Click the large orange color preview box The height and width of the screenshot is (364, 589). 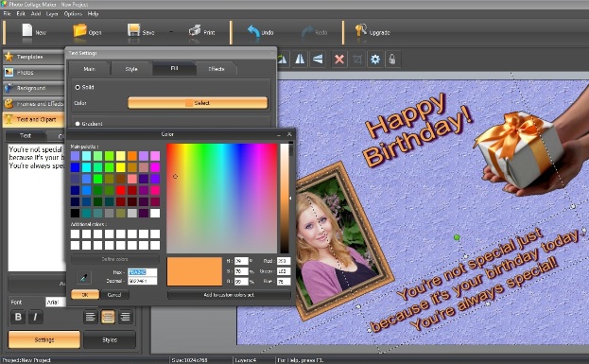[x=195, y=271]
